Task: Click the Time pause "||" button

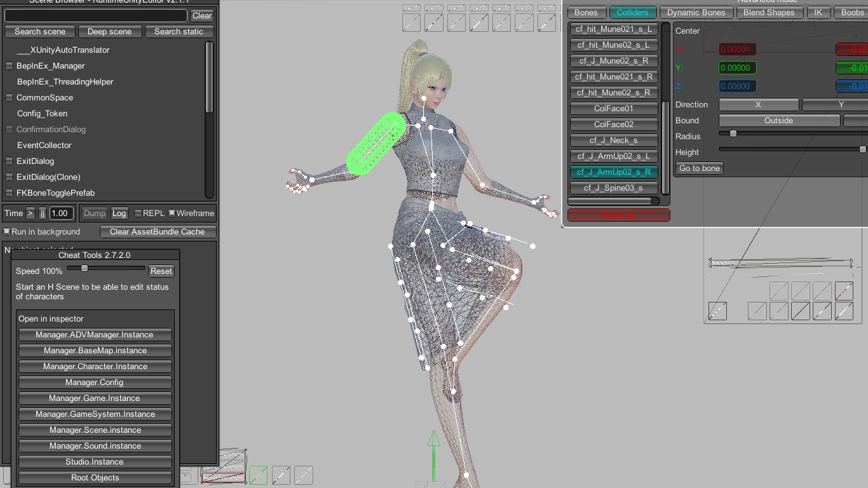Action: [43, 213]
